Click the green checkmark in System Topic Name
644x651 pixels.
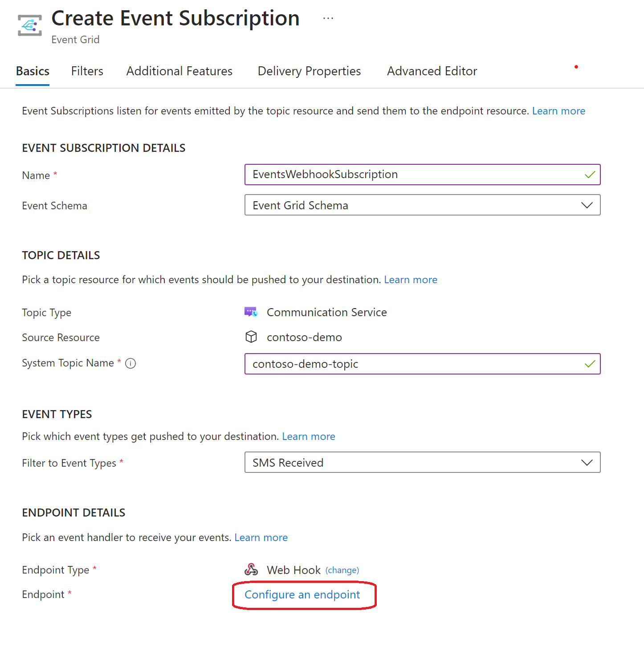coord(590,364)
